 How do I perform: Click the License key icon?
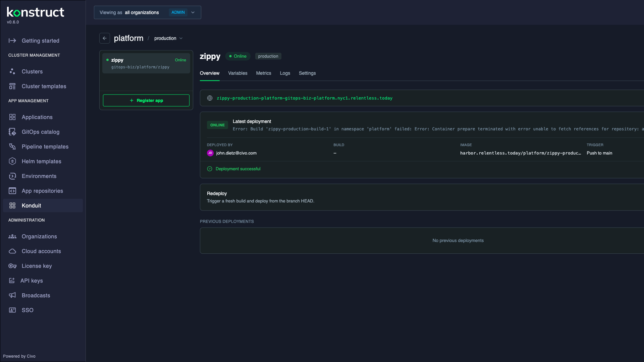[x=12, y=266]
